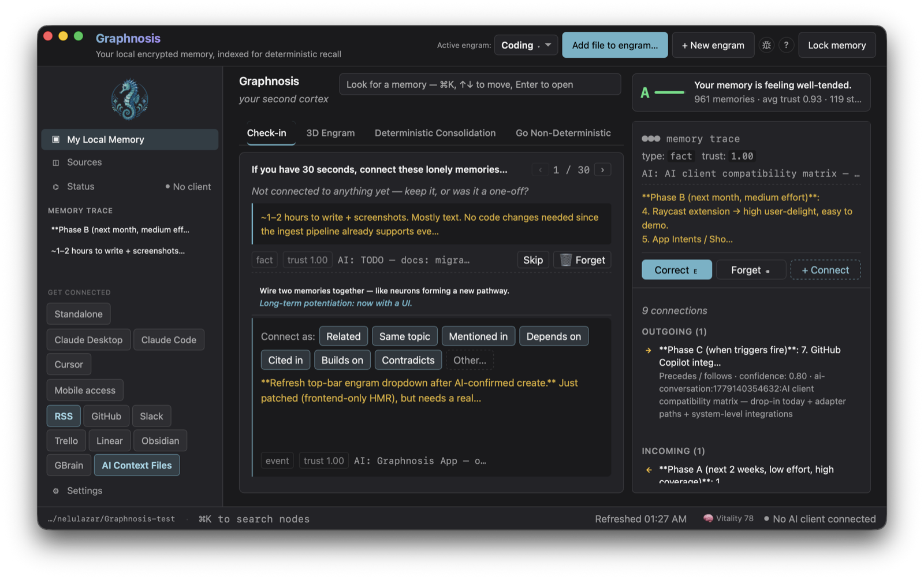The image size is (924, 579).
Task: Click 'No AI client connected' status
Action: pos(820,519)
